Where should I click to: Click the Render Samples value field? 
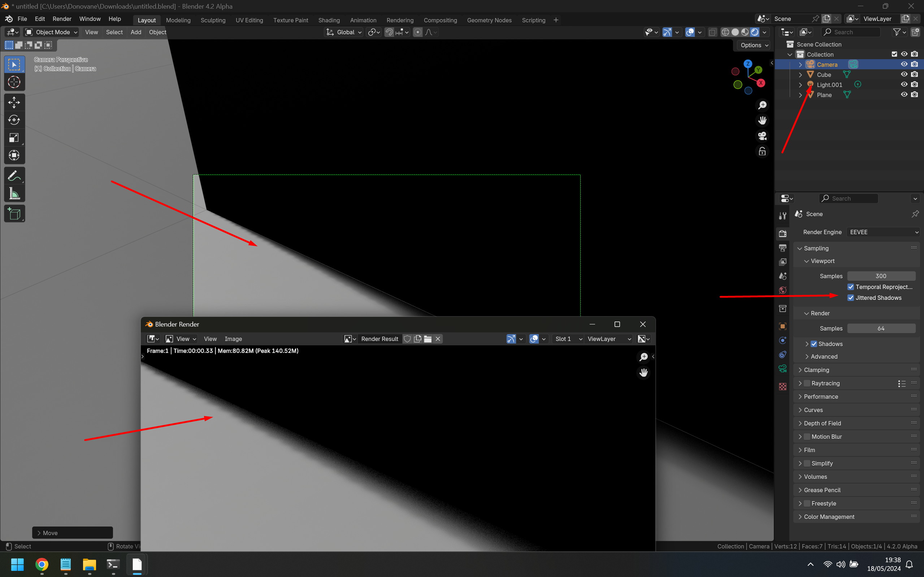click(x=881, y=328)
